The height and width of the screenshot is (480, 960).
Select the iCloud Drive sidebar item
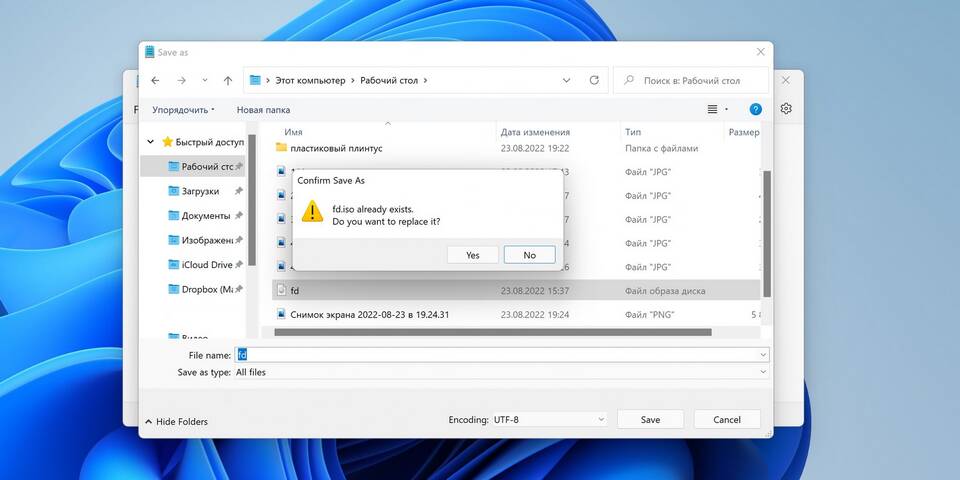coord(206,265)
